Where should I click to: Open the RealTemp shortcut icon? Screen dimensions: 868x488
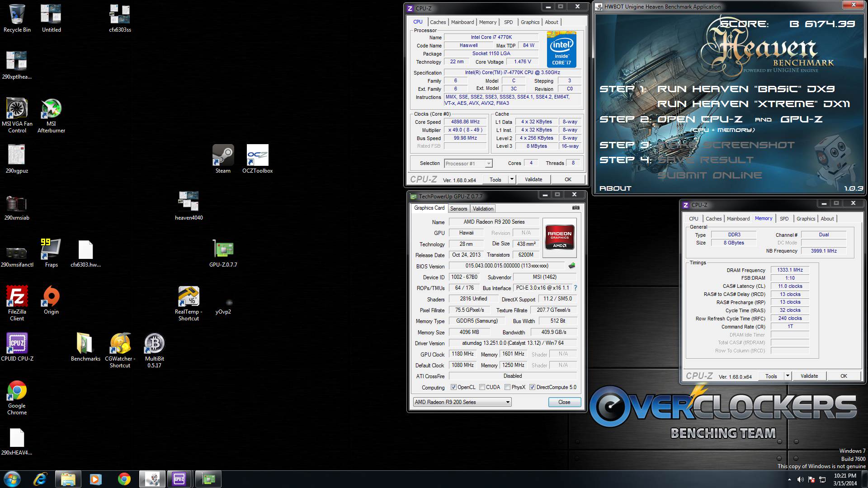tap(189, 303)
